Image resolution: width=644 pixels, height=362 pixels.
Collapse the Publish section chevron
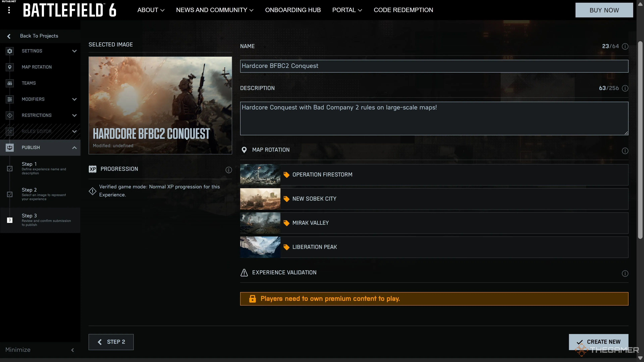tap(74, 147)
